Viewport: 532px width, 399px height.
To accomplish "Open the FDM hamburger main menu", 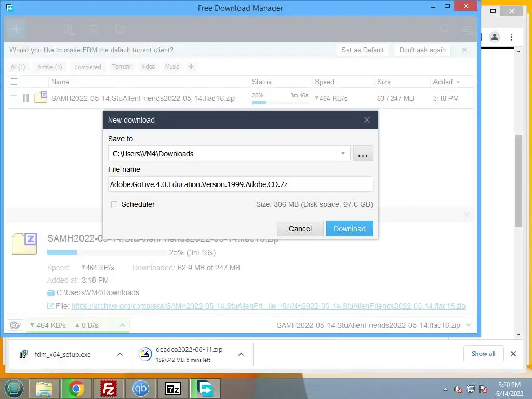I will 466,29.
